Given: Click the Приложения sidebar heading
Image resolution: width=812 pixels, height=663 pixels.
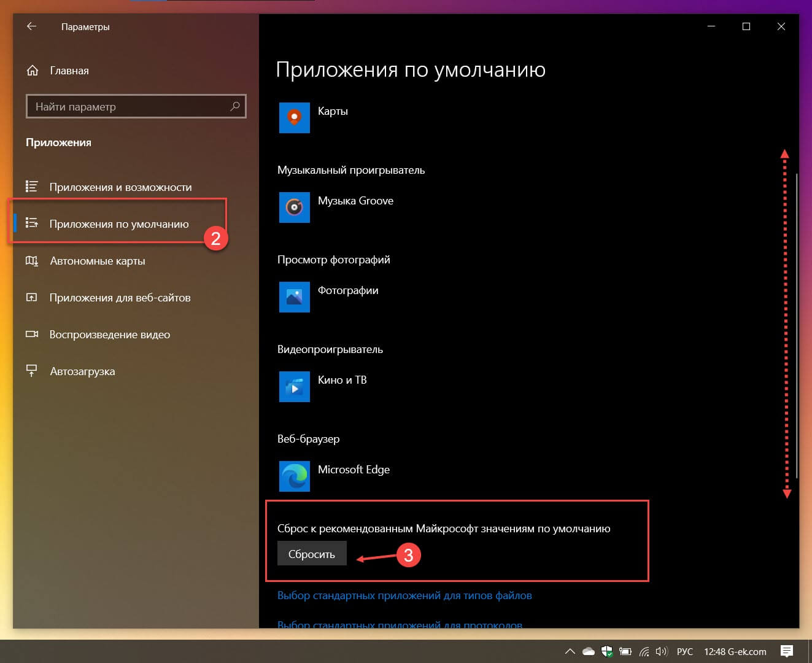Looking at the screenshot, I should point(59,142).
